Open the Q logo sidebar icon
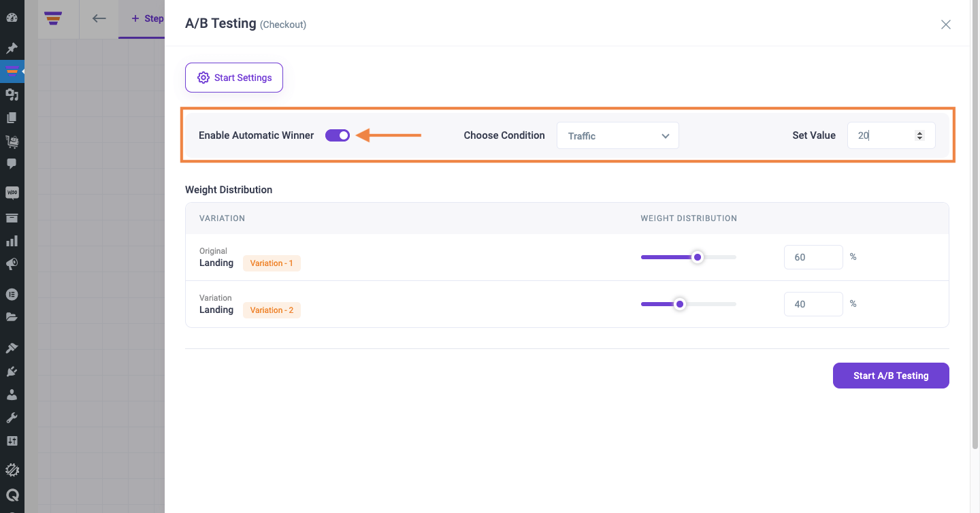980x513 pixels. point(12,495)
